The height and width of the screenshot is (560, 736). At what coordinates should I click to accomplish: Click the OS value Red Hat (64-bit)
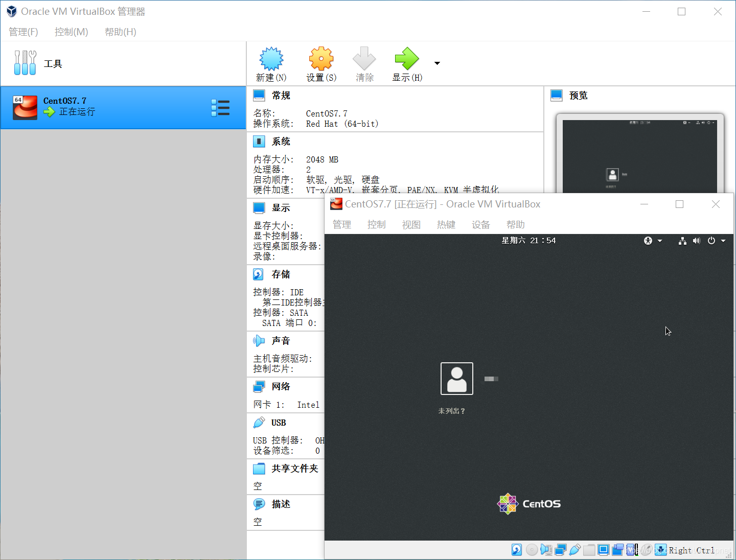tap(342, 124)
